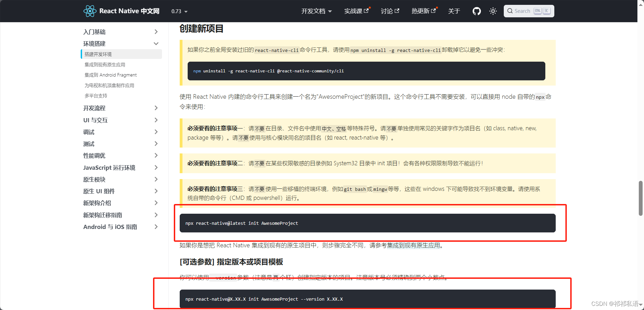Click the npm uninstall code block
The image size is (644, 310).
366,71
